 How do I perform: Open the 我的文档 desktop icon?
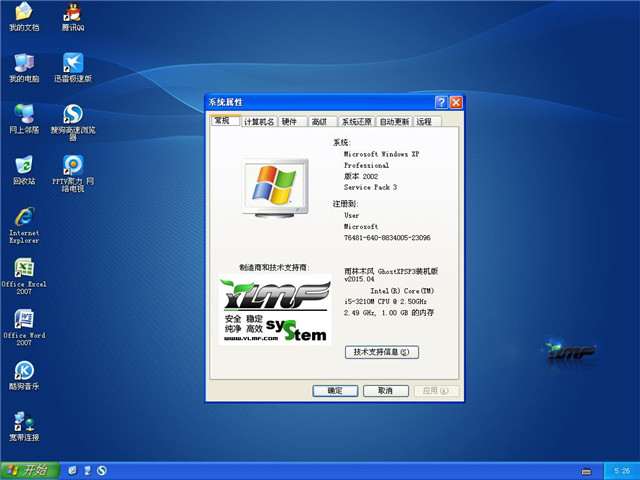pyautogui.click(x=24, y=16)
